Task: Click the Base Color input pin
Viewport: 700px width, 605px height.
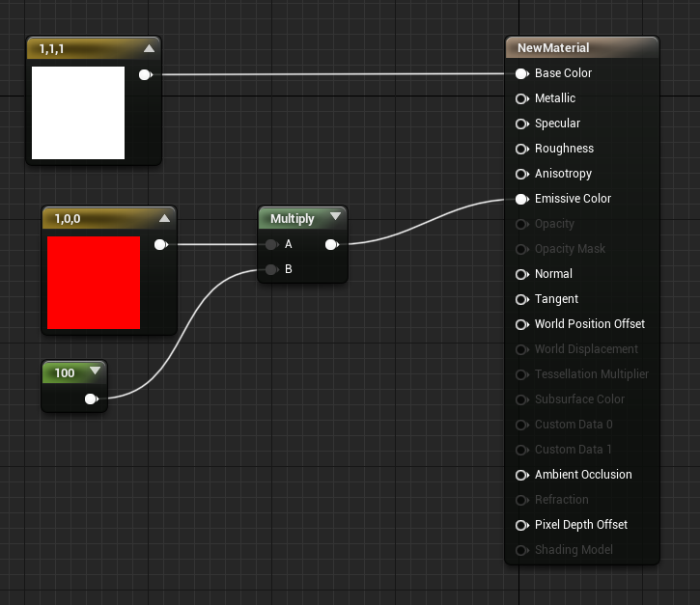Action: pos(522,73)
